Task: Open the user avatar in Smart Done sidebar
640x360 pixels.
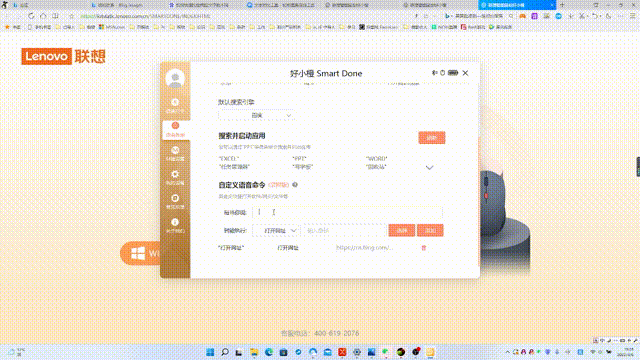Action: (x=175, y=78)
